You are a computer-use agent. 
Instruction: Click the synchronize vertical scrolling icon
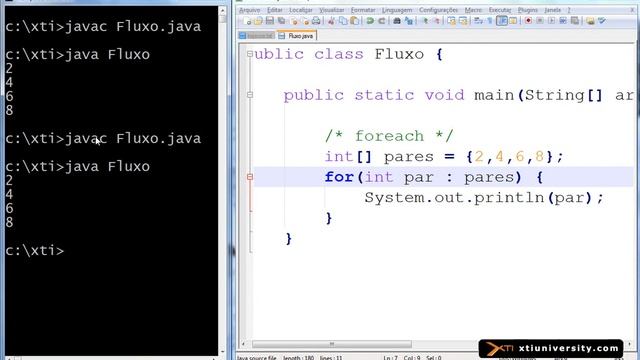452,21
